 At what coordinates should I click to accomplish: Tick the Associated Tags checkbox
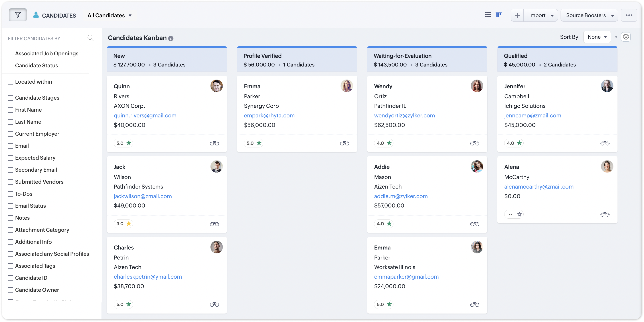click(10, 266)
